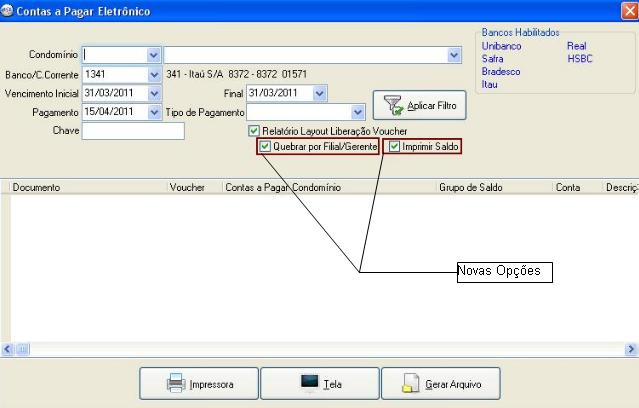Open the Condomínio code dropdown

(153, 55)
